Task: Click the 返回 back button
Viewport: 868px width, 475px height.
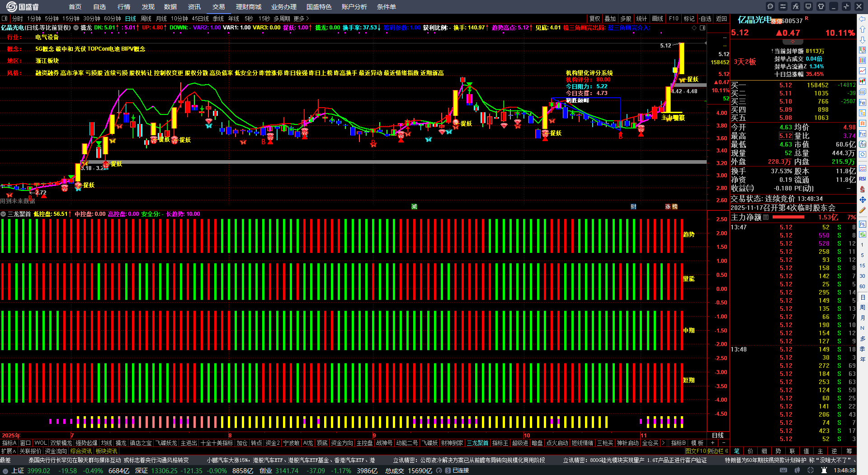Action: point(722,19)
